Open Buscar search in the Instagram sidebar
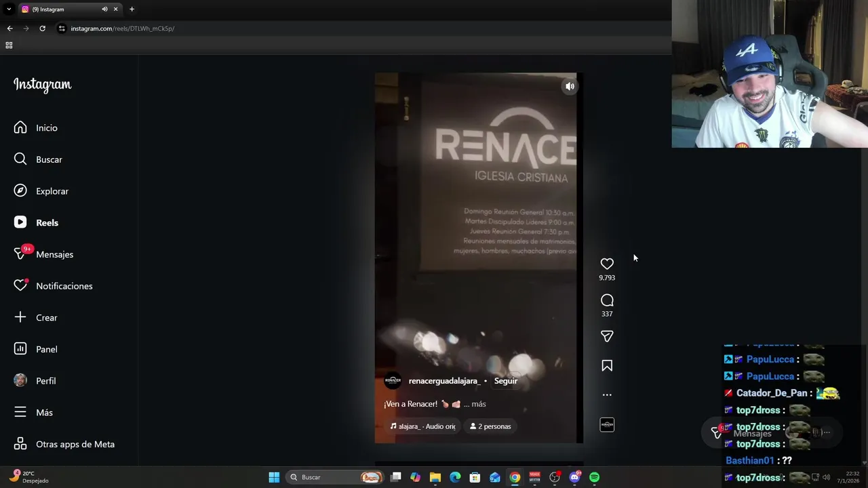868x488 pixels. point(38,159)
